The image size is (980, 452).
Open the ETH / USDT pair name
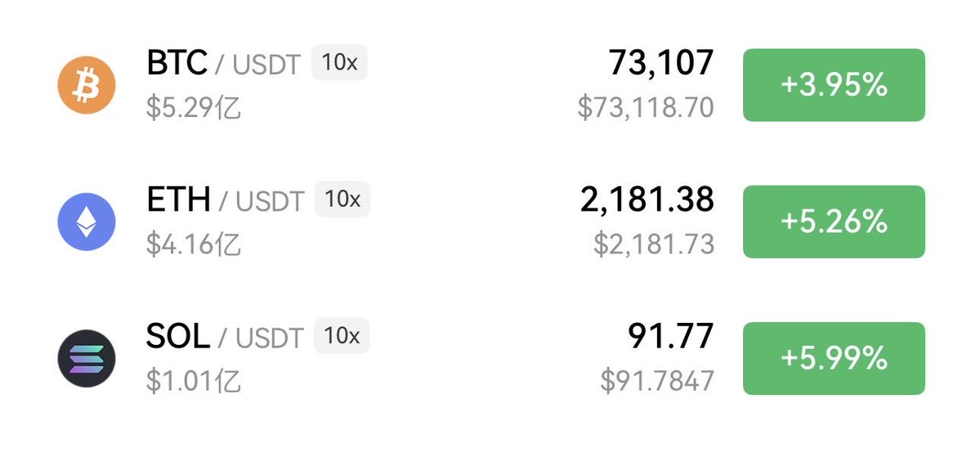click(x=224, y=200)
